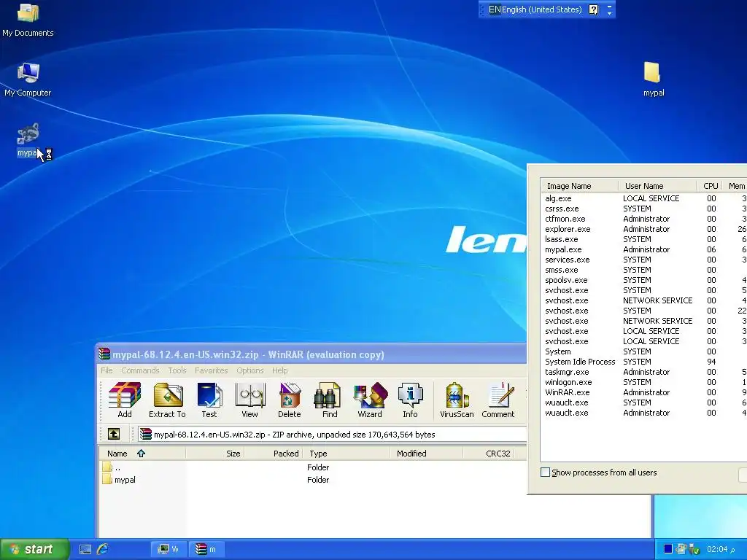The image size is (747, 560).
Task: Click the Start button
Action: click(34, 549)
